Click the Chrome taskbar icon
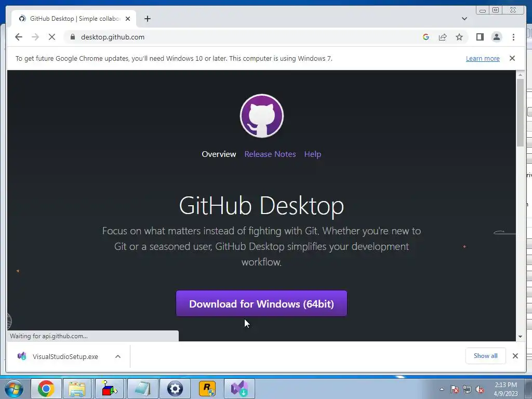The width and height of the screenshot is (532, 399). 46,389
